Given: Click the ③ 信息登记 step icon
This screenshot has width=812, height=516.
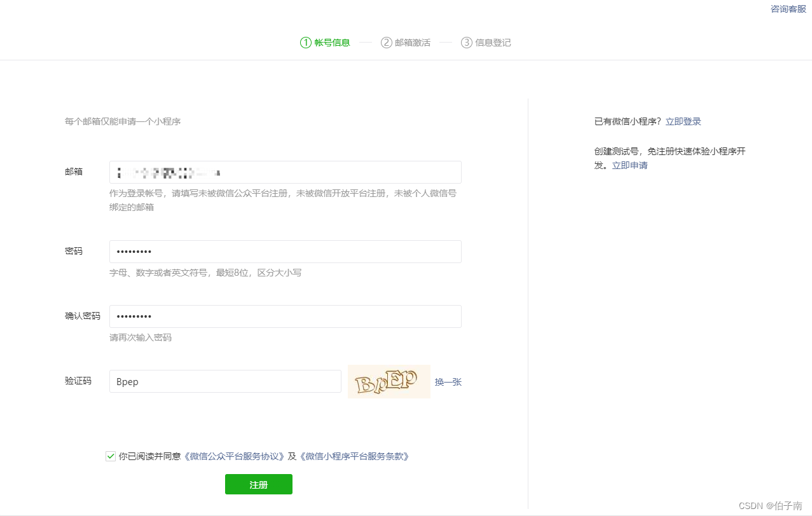Looking at the screenshot, I should 466,42.
